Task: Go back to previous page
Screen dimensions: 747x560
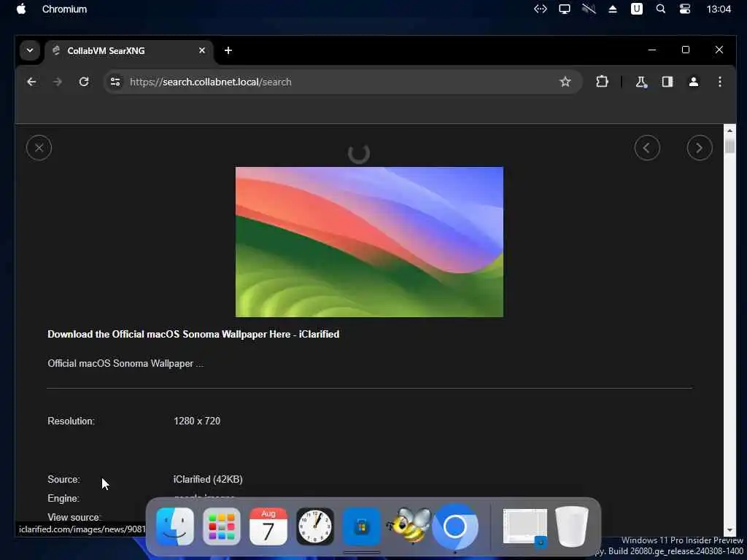Action: click(x=31, y=82)
